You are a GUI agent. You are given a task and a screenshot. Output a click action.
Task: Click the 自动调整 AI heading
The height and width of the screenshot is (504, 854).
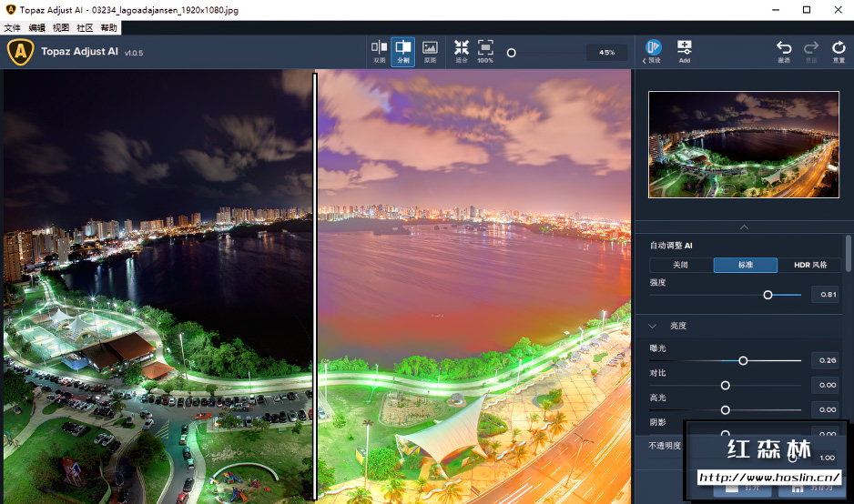(x=671, y=246)
